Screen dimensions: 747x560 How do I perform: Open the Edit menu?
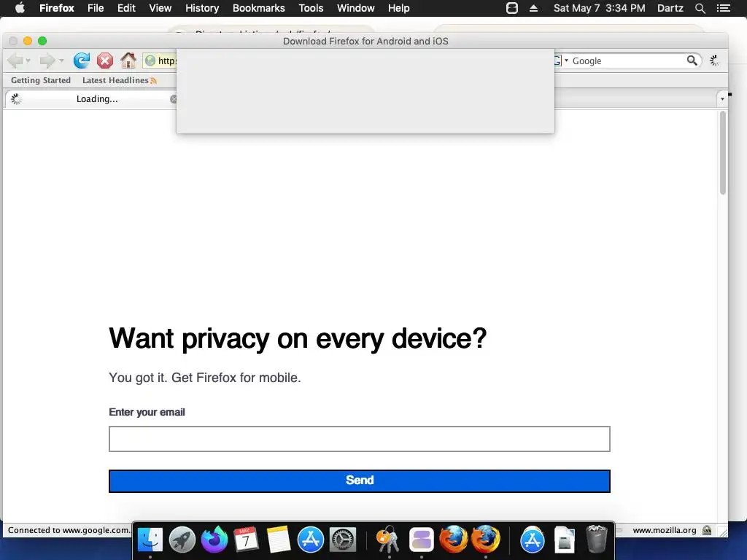click(126, 8)
